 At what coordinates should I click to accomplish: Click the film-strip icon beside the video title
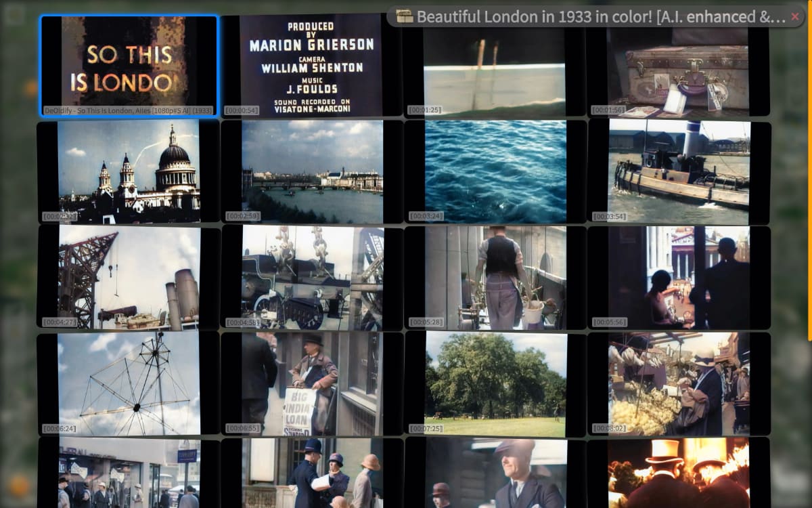click(404, 17)
